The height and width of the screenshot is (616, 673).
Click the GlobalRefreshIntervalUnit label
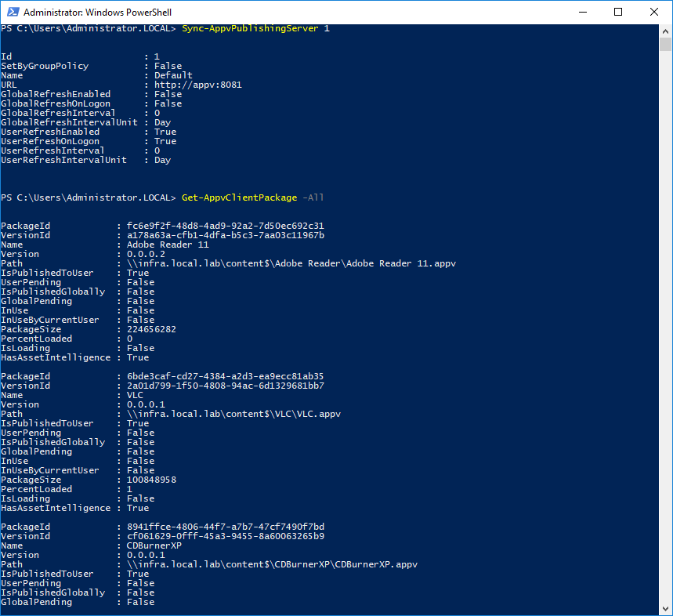(x=69, y=122)
